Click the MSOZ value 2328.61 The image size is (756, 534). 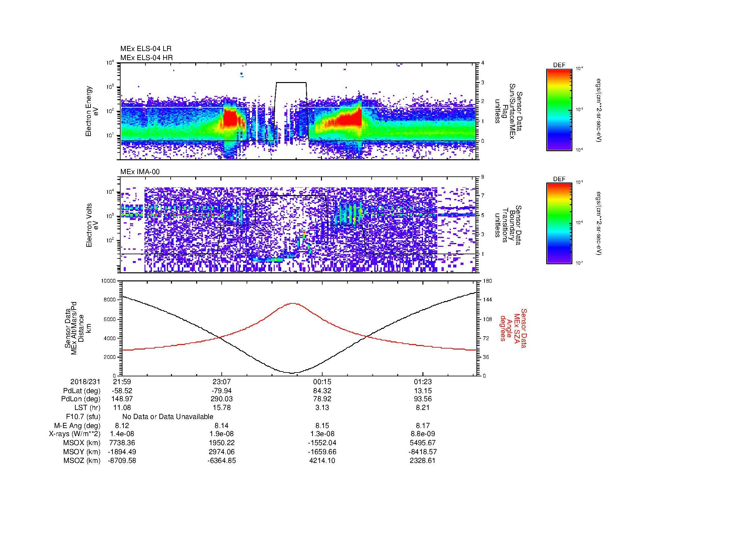point(422,461)
